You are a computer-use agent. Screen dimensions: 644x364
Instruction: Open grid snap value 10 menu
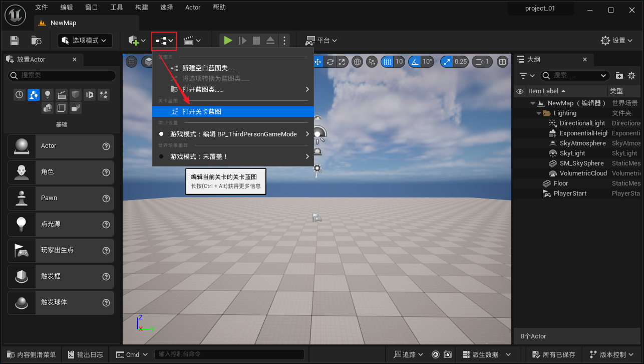399,62
